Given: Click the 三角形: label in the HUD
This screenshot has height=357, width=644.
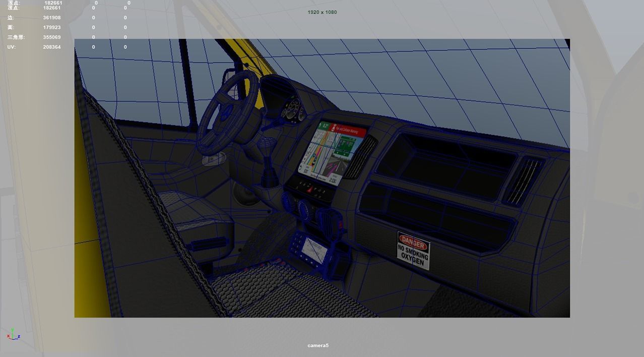Looking at the screenshot, I should [16, 37].
